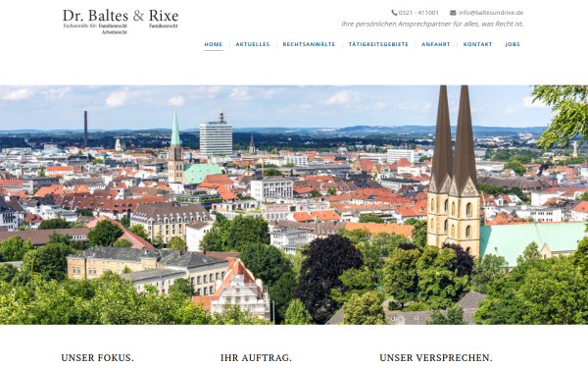Open the Home menu item
The height and width of the screenshot is (368, 588).
pyautogui.click(x=214, y=44)
